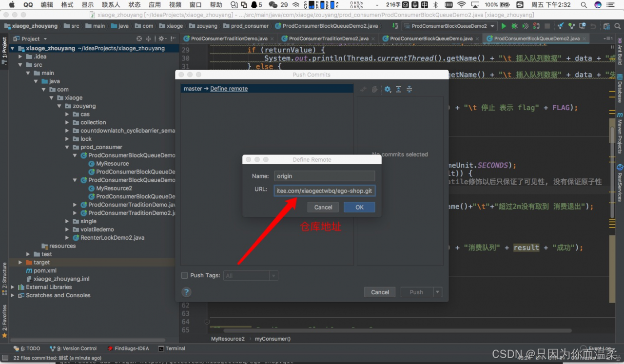Open the Push Commits dialog gear settings
The image size is (624, 364).
(388, 89)
